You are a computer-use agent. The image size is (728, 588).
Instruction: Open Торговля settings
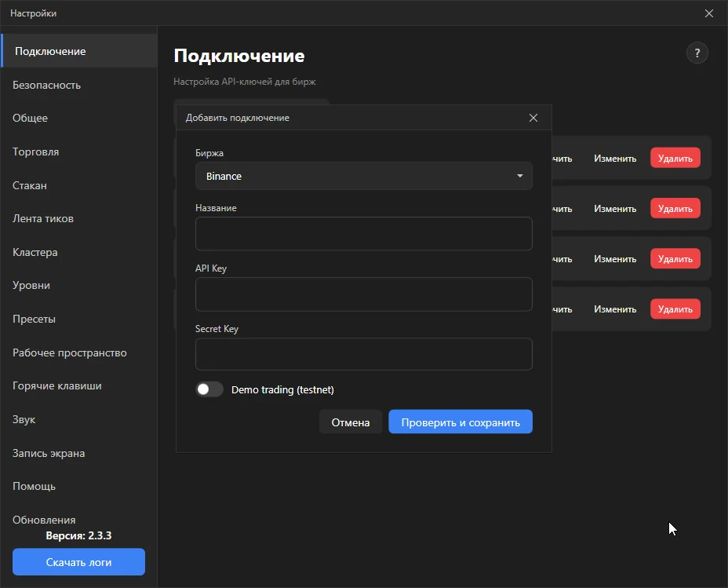click(x=79, y=152)
